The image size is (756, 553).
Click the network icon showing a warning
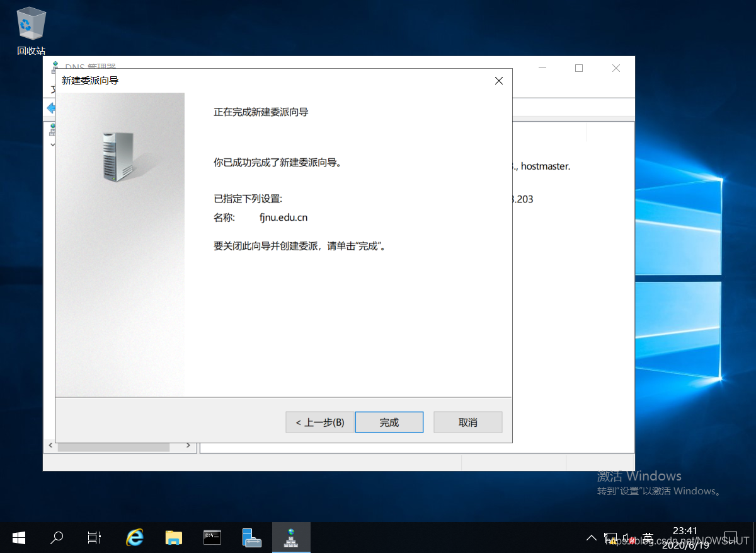pos(611,537)
